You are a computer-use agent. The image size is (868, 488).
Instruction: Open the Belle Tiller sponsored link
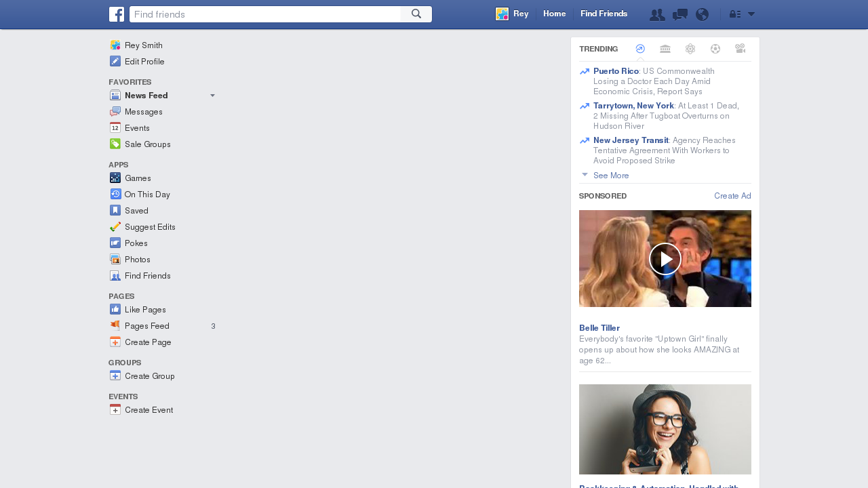pos(599,328)
